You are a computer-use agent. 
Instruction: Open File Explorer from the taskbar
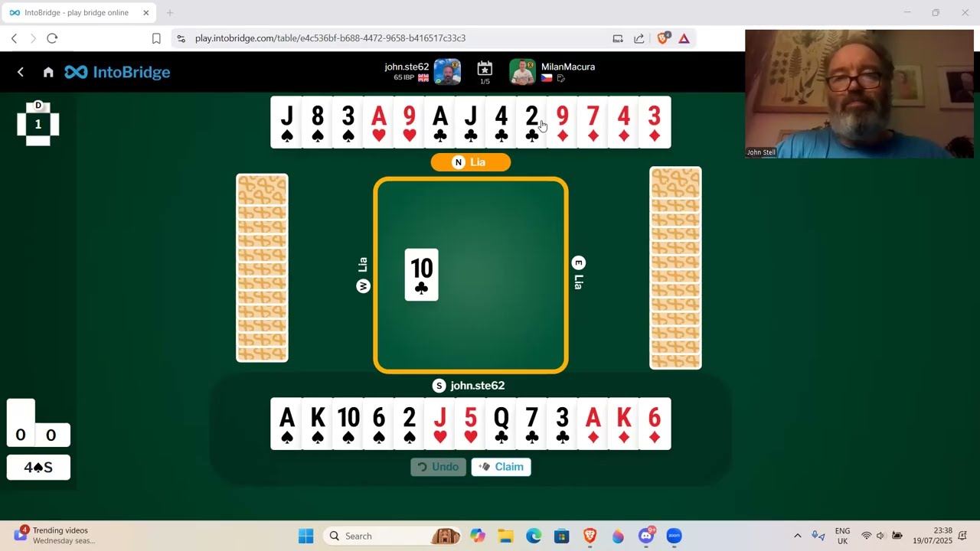(x=505, y=536)
